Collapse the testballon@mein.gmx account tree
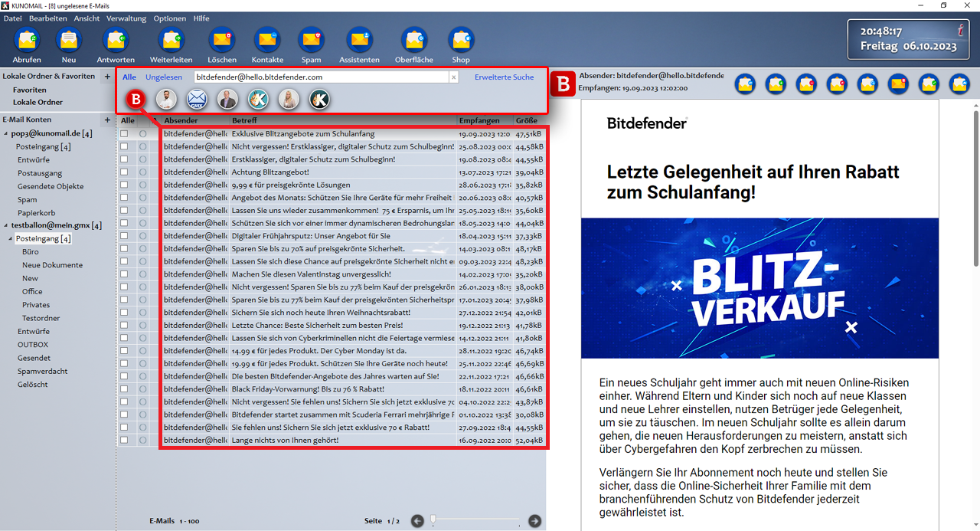980x531 pixels. [x=6, y=225]
